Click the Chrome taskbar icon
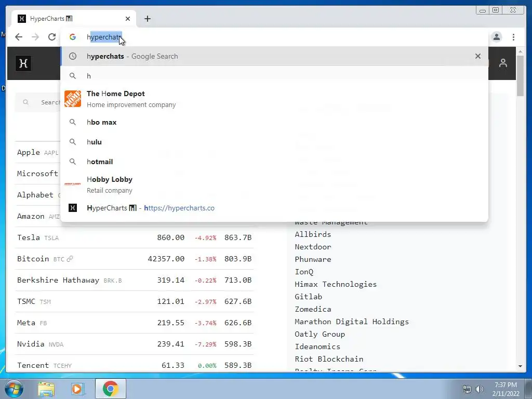532x399 pixels. tap(111, 389)
